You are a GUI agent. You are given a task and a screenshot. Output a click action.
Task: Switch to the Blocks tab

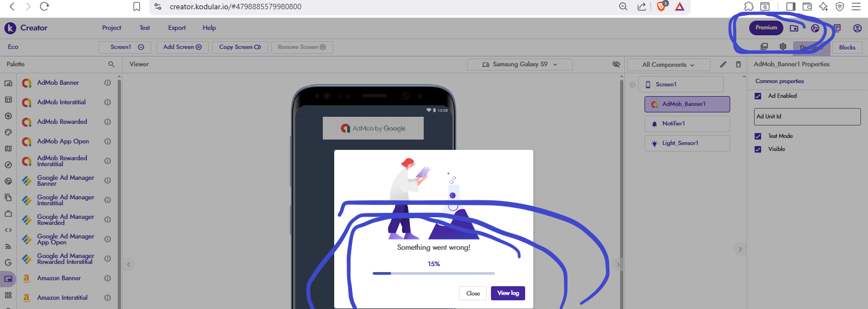tap(847, 47)
